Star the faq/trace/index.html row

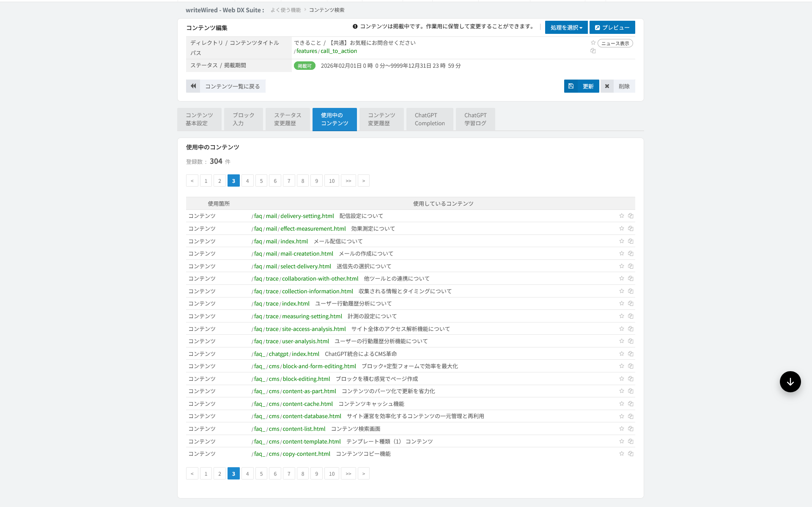coord(621,303)
